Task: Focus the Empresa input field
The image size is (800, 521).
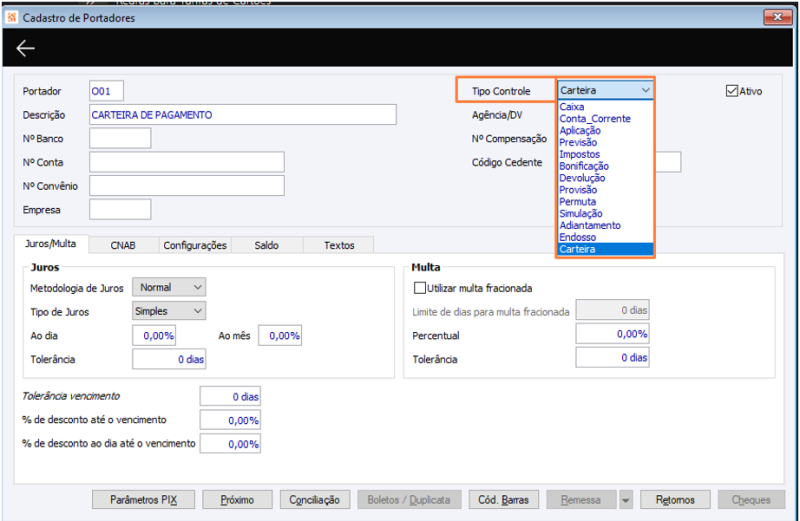Action: [x=120, y=209]
